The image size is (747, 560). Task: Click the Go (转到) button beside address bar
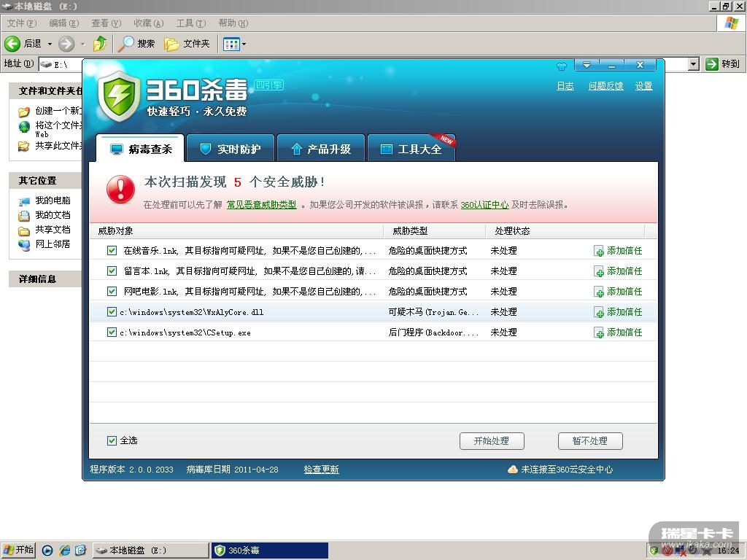[x=723, y=64]
